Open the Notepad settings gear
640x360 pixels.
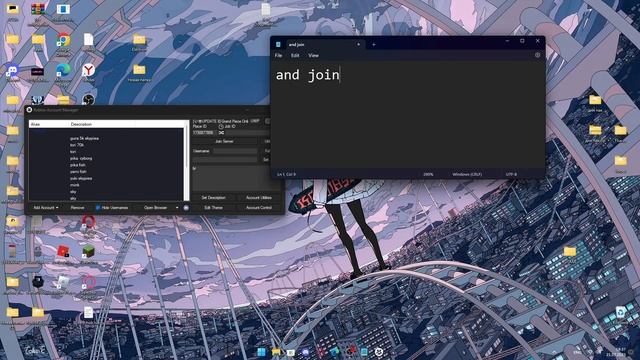[537, 55]
